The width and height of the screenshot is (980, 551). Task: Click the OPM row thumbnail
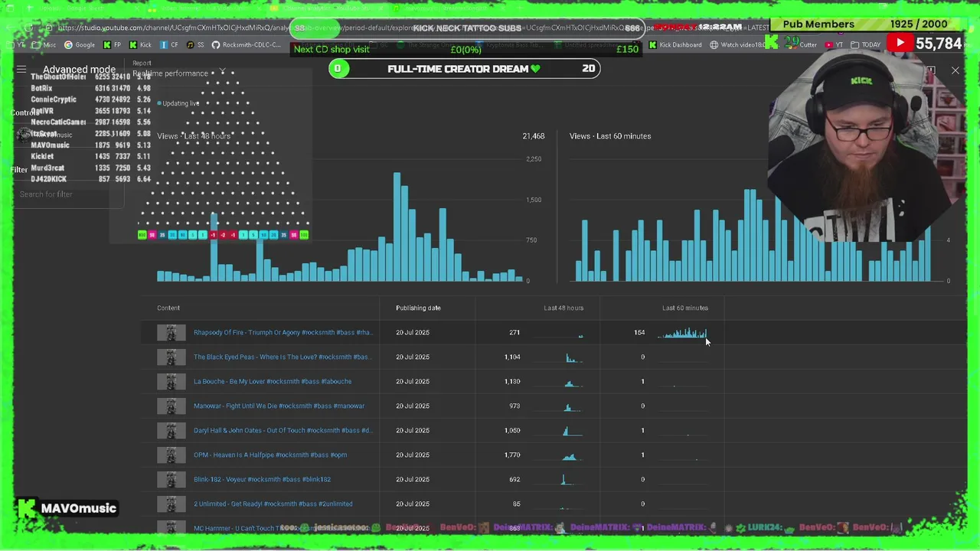point(171,455)
